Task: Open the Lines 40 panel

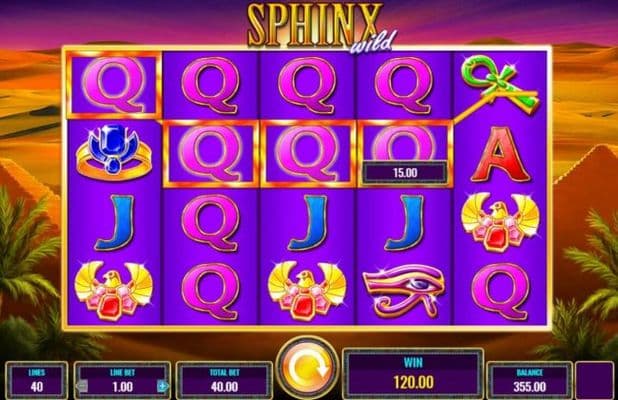Action: [x=36, y=381]
